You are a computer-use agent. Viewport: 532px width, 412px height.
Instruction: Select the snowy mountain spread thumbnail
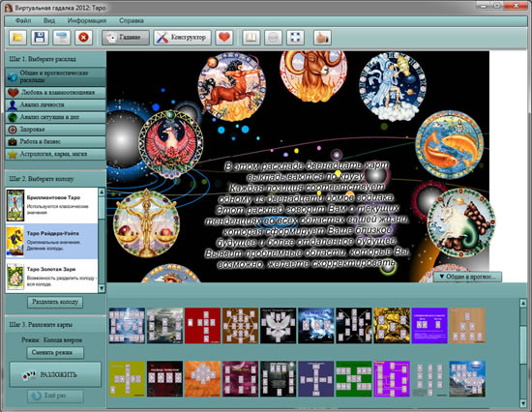click(x=467, y=379)
